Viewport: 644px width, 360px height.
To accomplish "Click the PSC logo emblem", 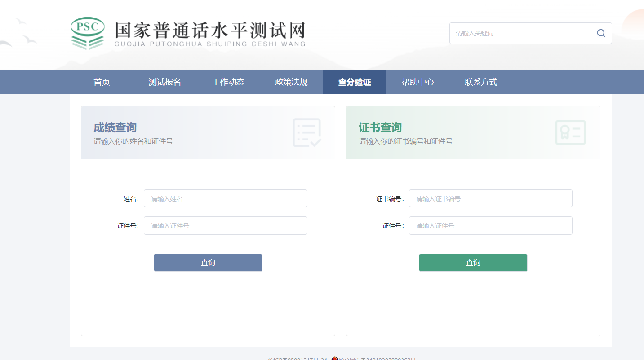I will [88, 33].
